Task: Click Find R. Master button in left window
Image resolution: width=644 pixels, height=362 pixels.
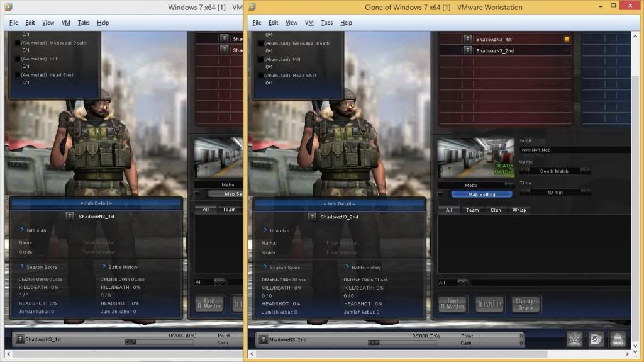Action: click(x=209, y=303)
